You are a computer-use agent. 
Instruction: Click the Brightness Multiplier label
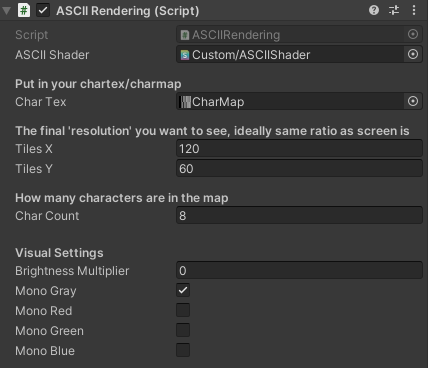[x=72, y=271]
